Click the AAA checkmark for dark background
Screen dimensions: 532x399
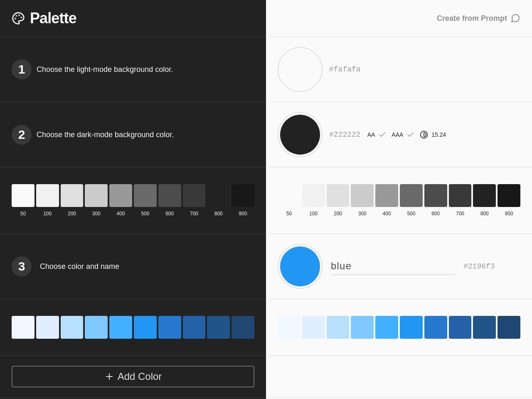410,135
